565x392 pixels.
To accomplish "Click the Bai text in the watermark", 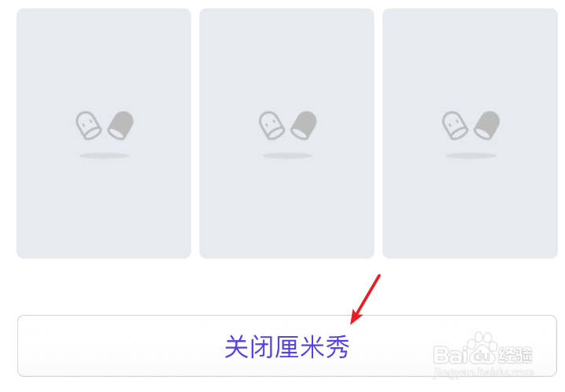I will pos(450,354).
